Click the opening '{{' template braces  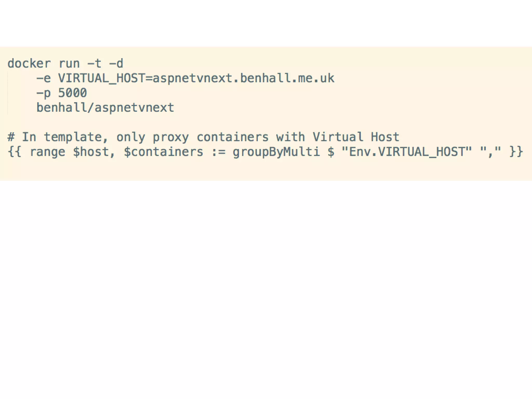[15, 152]
